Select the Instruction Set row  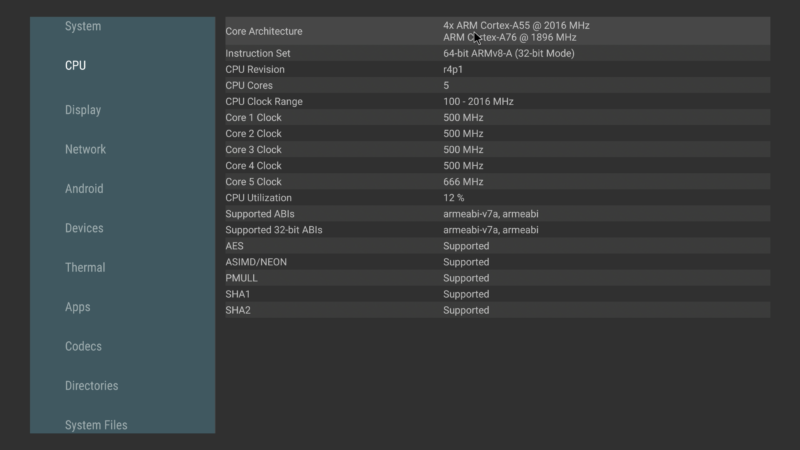[x=497, y=53]
